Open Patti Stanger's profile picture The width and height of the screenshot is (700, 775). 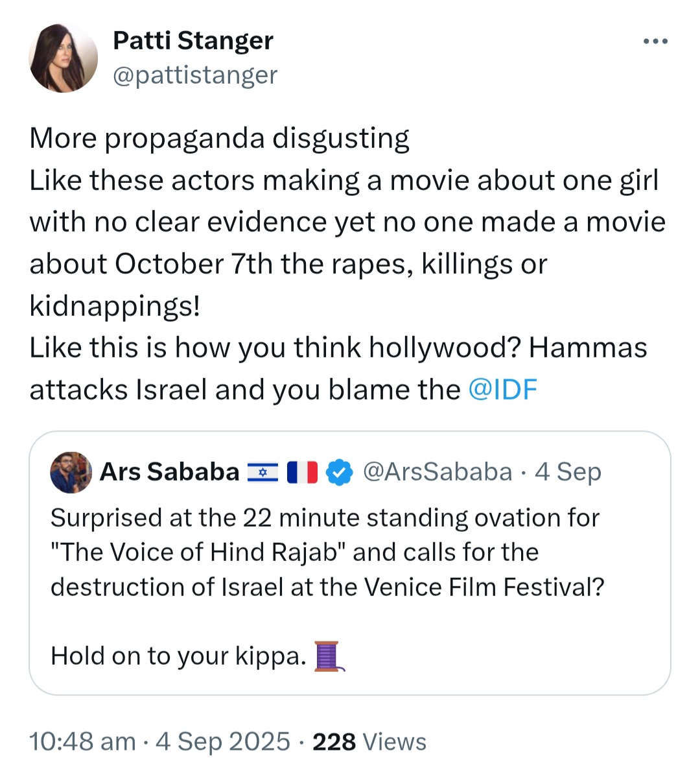tap(64, 58)
